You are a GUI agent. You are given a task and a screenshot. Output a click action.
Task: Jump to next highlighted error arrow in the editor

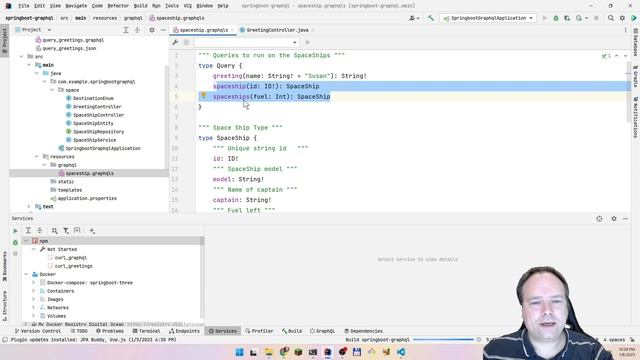click(x=626, y=56)
